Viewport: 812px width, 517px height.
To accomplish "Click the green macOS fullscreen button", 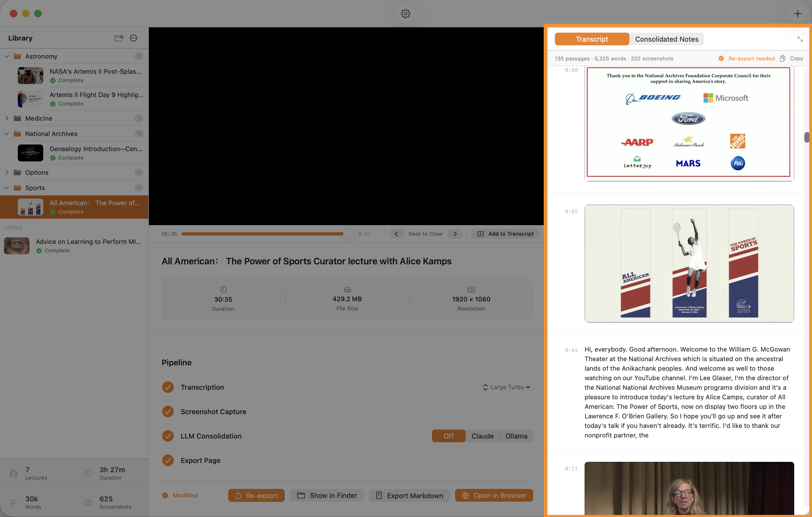I will 38,14.
